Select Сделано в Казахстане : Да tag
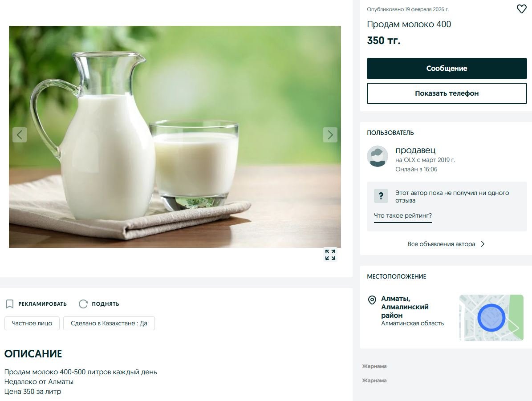 coord(109,323)
